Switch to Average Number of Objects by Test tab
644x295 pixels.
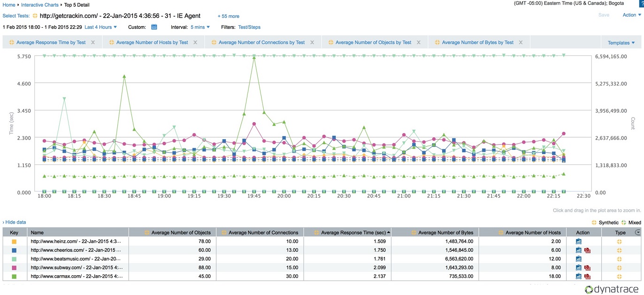[373, 42]
